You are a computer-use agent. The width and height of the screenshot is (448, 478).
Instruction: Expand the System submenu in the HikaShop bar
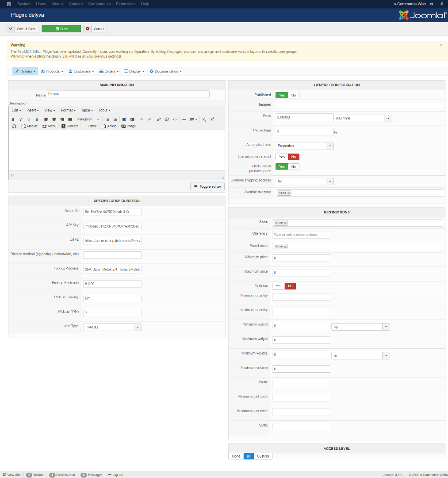coord(25,71)
